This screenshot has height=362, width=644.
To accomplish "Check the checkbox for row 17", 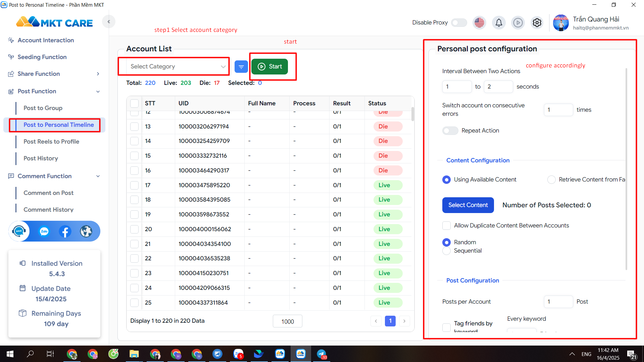I will [x=135, y=185].
